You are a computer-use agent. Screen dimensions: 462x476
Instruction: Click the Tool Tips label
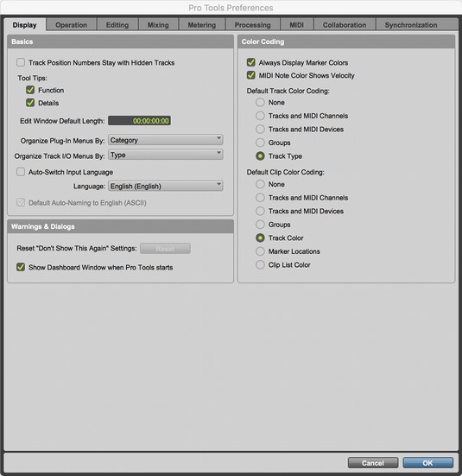(x=32, y=78)
